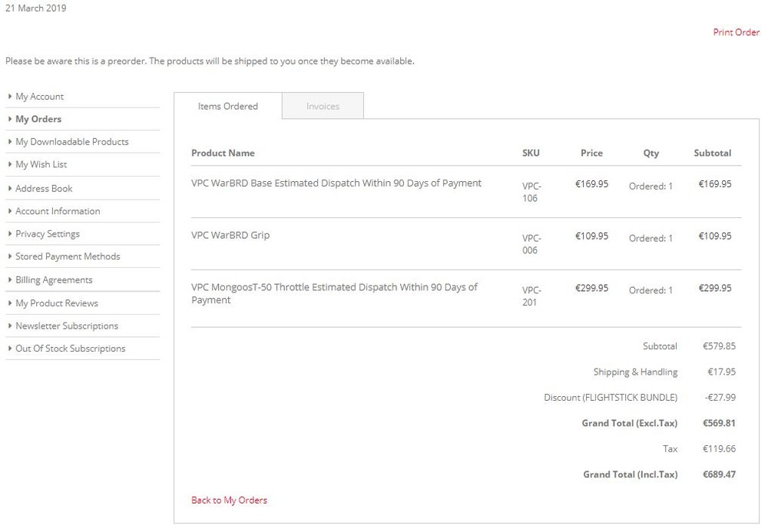Open My Downloadable Products page
Screen dimensions: 768x532
pos(71,142)
